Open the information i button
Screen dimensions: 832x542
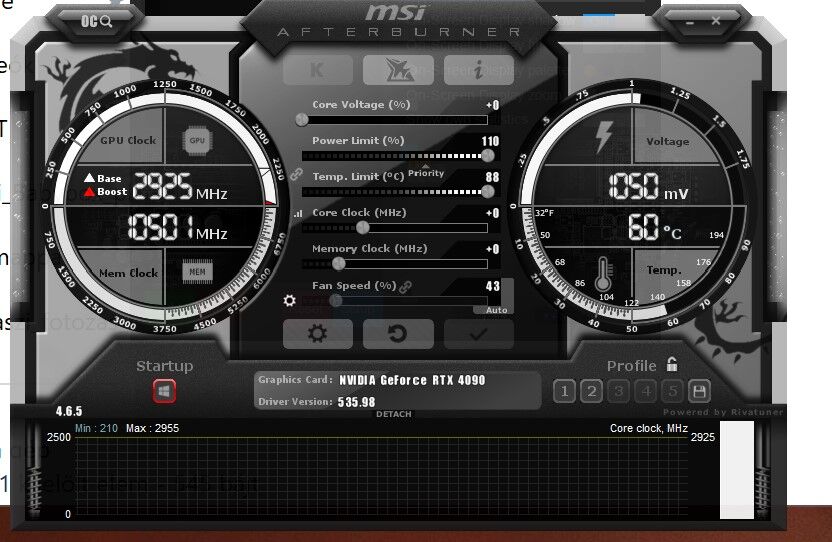[x=479, y=70]
